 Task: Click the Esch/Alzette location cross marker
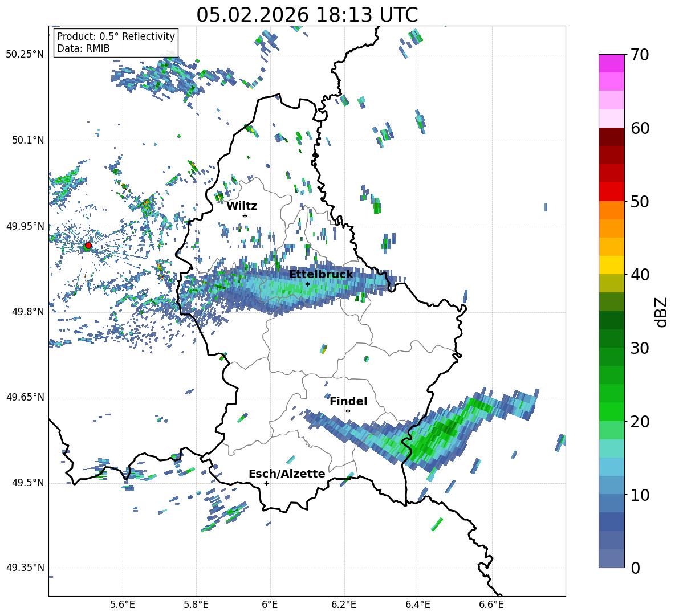(266, 483)
